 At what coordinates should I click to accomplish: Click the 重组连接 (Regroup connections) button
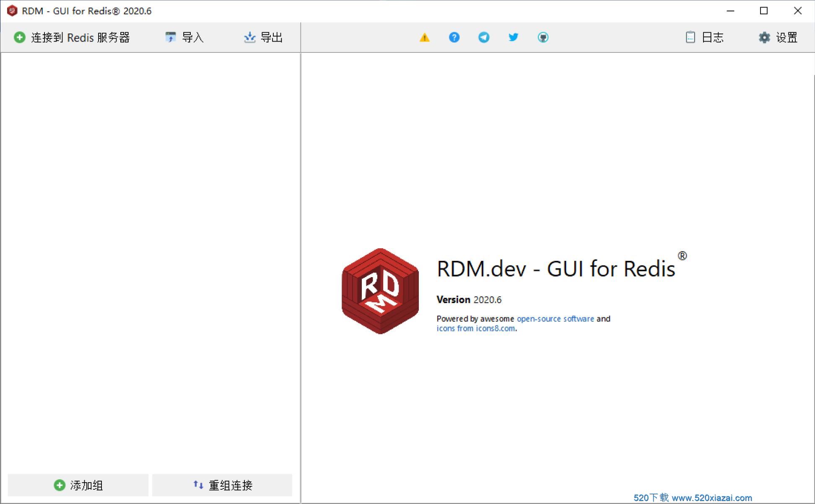pyautogui.click(x=222, y=485)
